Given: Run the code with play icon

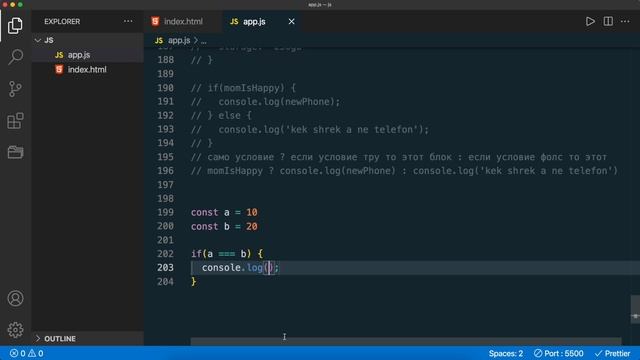Looking at the screenshot, I should click(x=590, y=21).
